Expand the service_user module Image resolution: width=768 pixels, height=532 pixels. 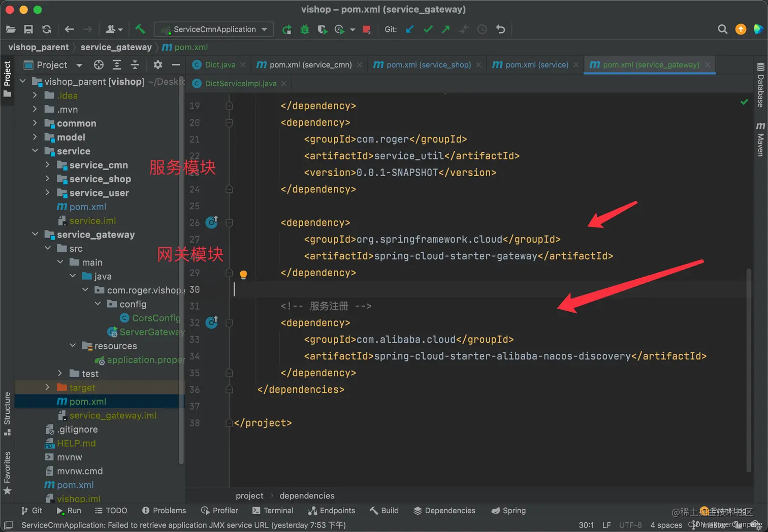[x=48, y=192]
